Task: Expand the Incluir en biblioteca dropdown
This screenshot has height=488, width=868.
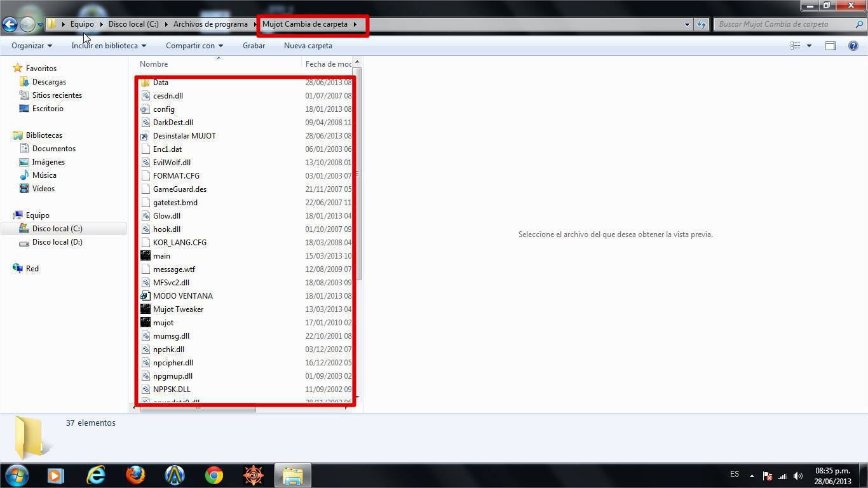Action: 109,46
